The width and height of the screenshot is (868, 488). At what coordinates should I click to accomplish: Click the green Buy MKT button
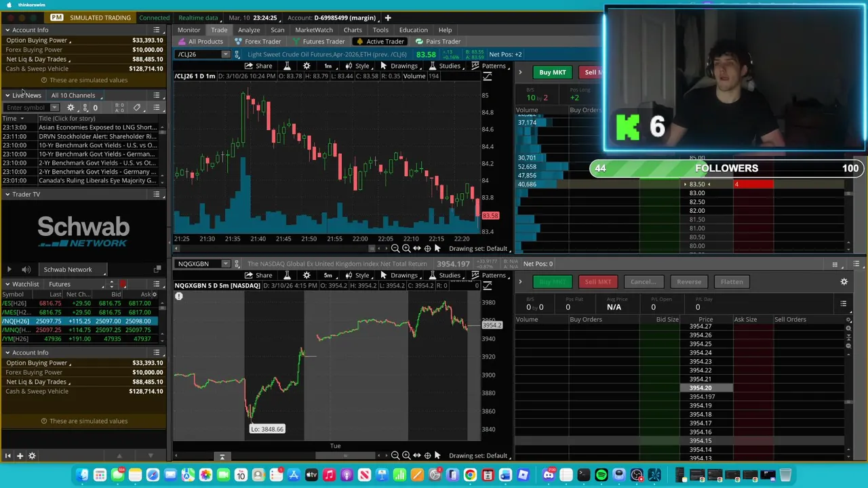coord(552,73)
